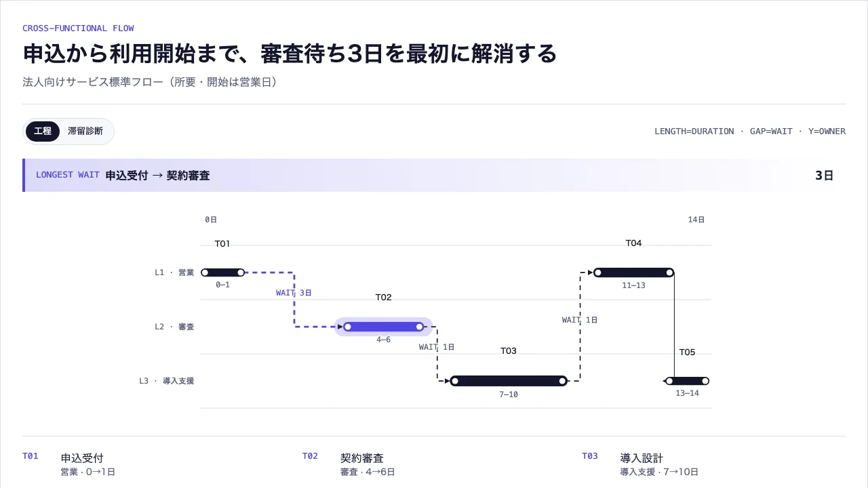Click the 14日 axis label
This screenshot has width=868, height=488.
(696, 220)
